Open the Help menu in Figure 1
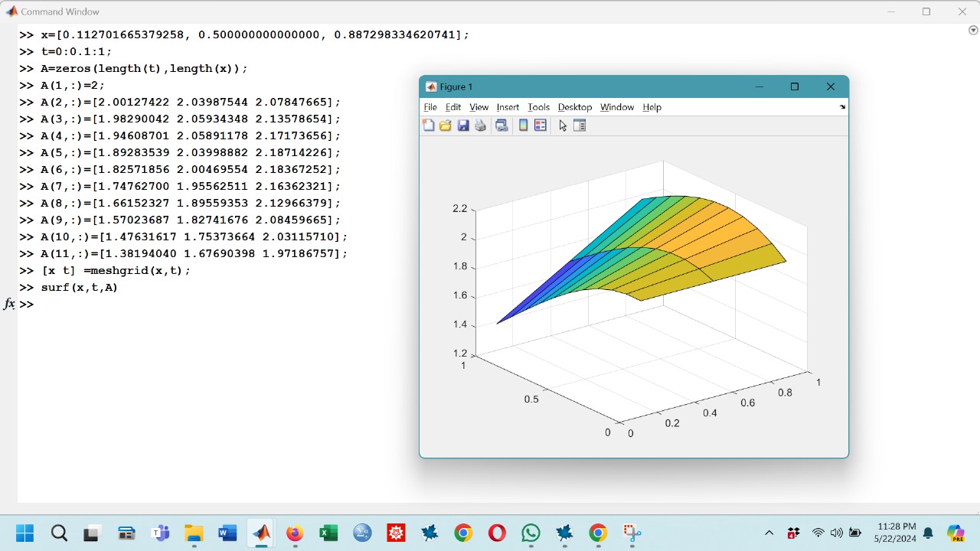 (x=652, y=107)
